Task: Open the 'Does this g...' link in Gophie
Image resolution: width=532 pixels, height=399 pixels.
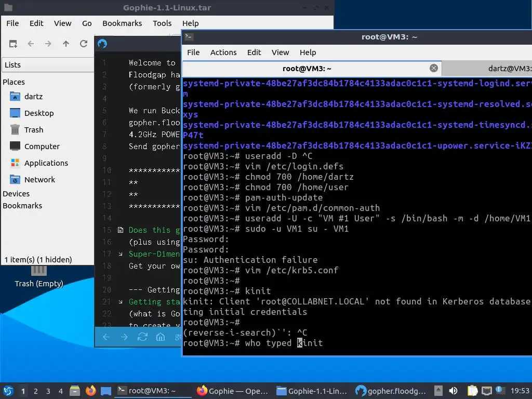Action: click(154, 230)
